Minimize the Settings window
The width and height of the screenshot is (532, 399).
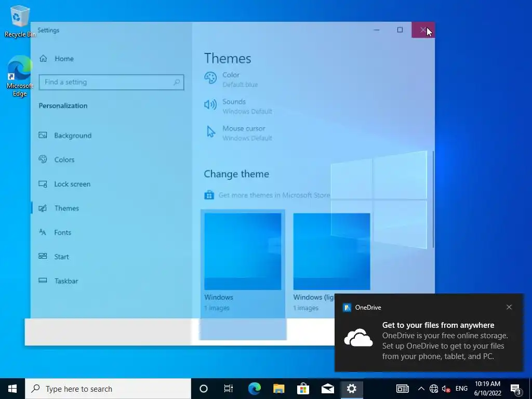coord(377,30)
